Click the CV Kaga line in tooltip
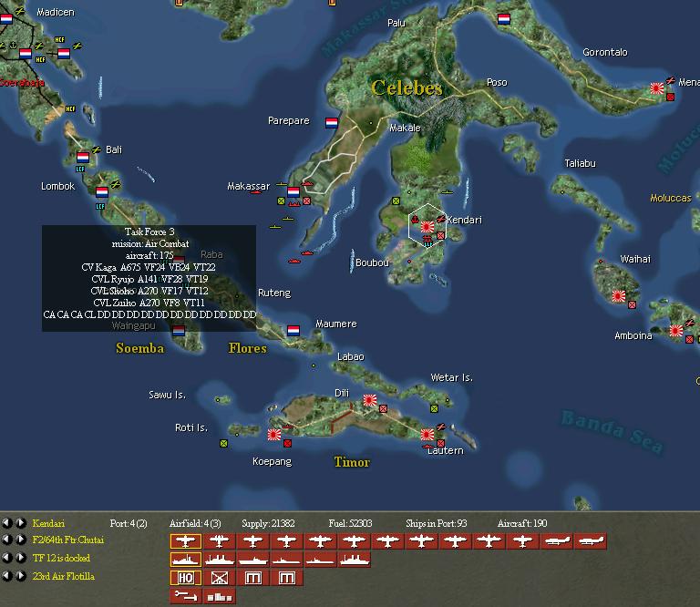The width and height of the screenshot is (700, 607). pos(149,267)
